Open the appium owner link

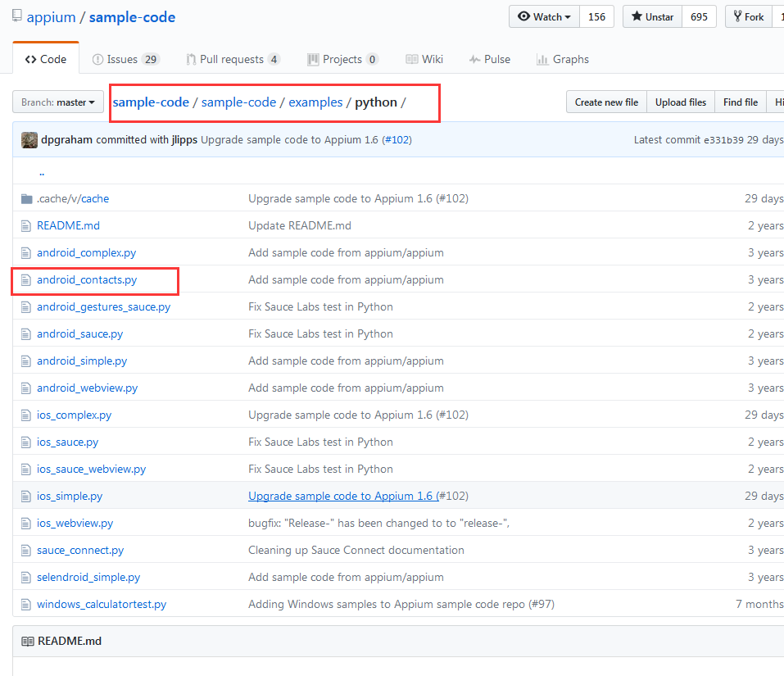(51, 17)
